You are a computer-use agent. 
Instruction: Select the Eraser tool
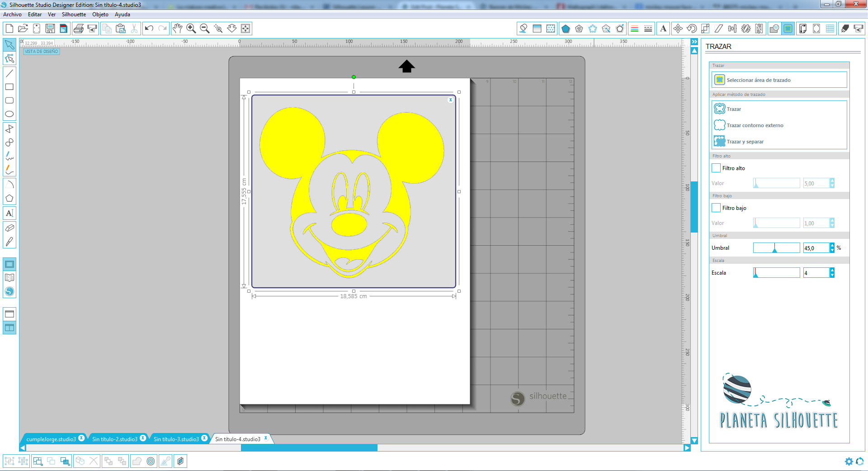(9, 228)
